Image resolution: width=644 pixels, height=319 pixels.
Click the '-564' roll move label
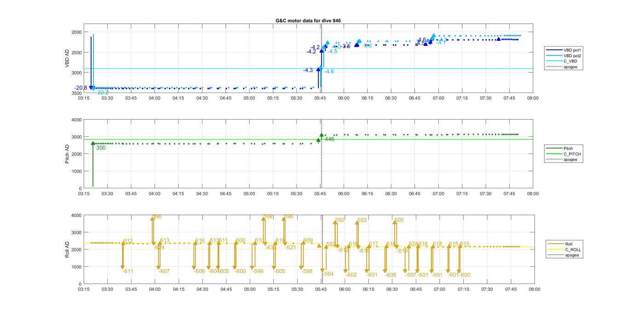click(328, 274)
